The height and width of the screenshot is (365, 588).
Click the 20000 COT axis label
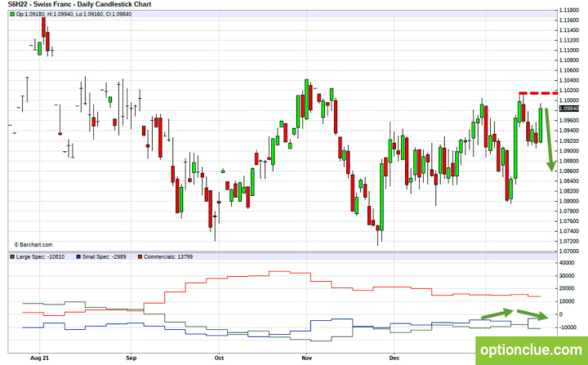click(x=566, y=288)
